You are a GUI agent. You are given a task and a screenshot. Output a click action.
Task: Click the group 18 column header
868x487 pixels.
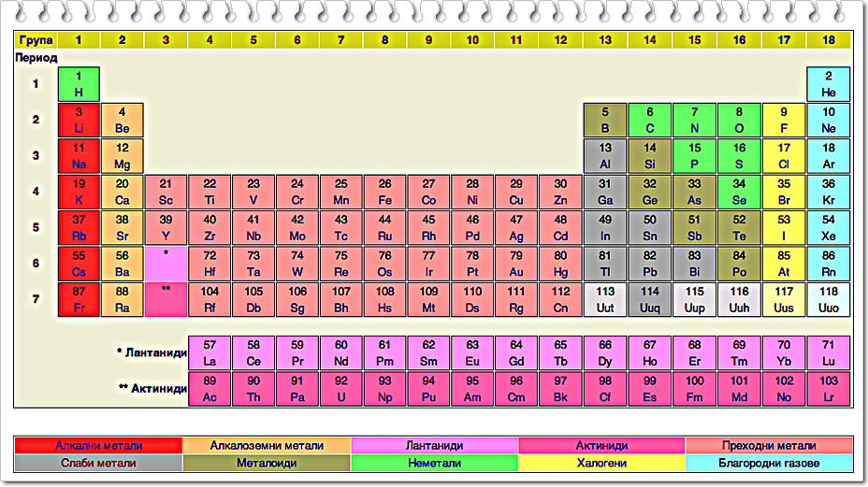tap(828, 40)
